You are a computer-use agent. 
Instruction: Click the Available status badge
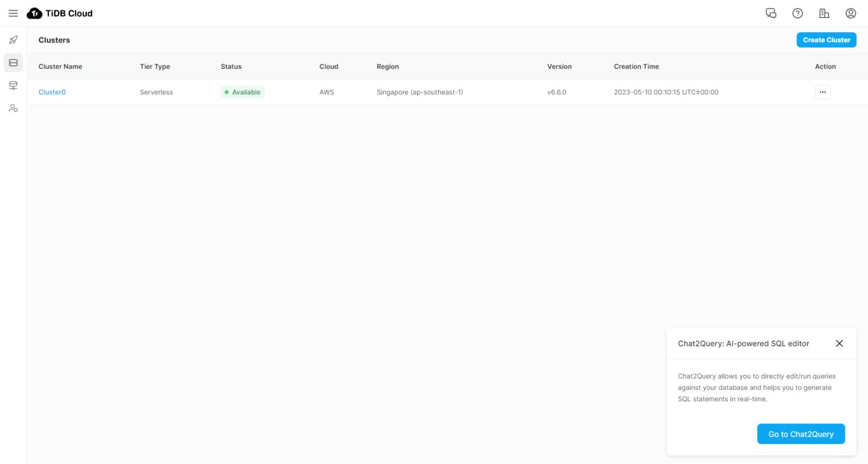coord(242,92)
